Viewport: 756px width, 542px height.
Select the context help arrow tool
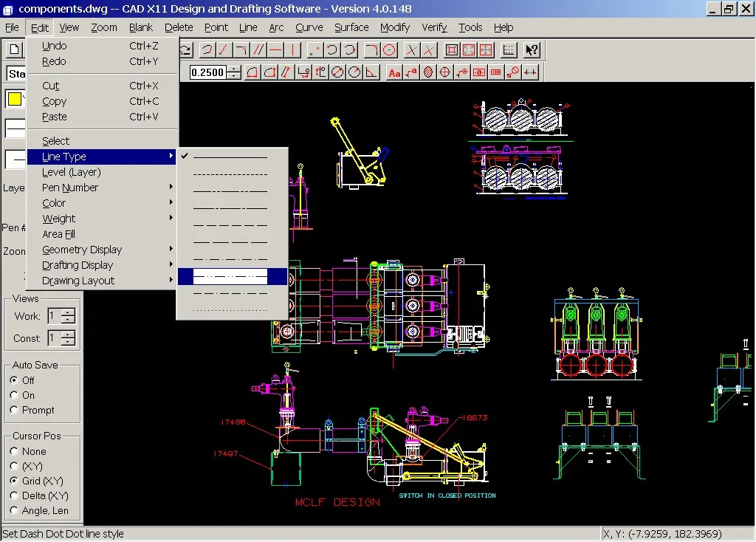pos(530,50)
